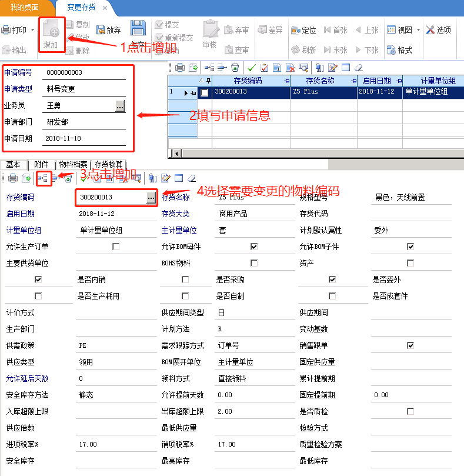This screenshot has width=464, height=476.
Task: Uncheck the 允许BOM母件 checkbox
Action: [x=254, y=247]
